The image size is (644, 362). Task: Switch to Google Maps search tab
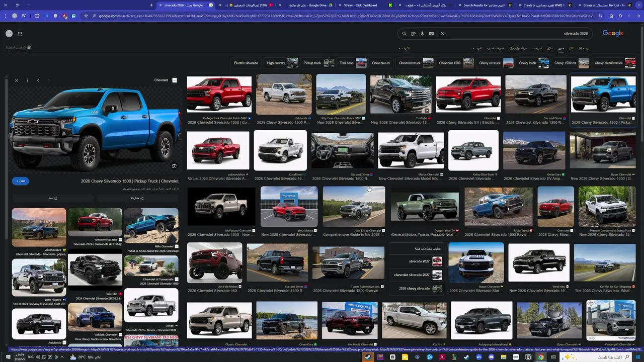[x=518, y=48]
